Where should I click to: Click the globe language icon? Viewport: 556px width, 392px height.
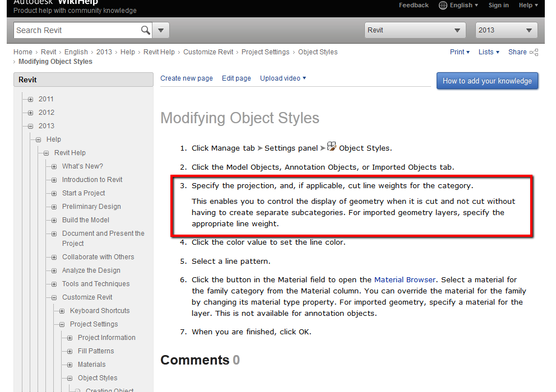click(x=443, y=5)
